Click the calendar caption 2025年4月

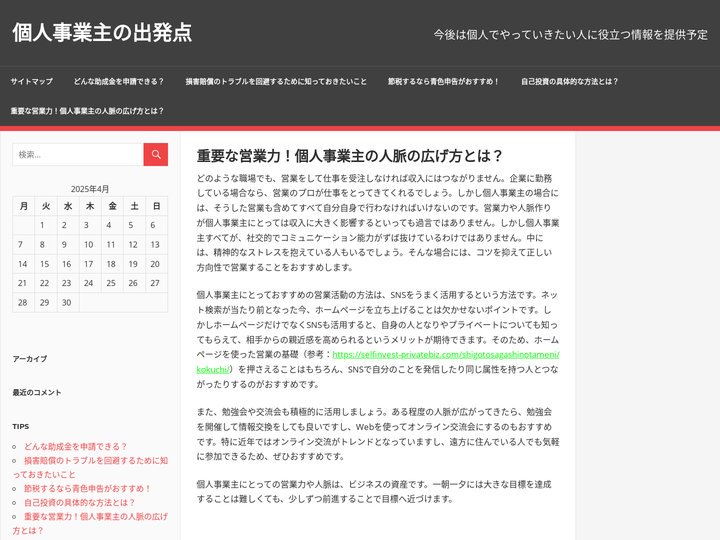(90, 189)
